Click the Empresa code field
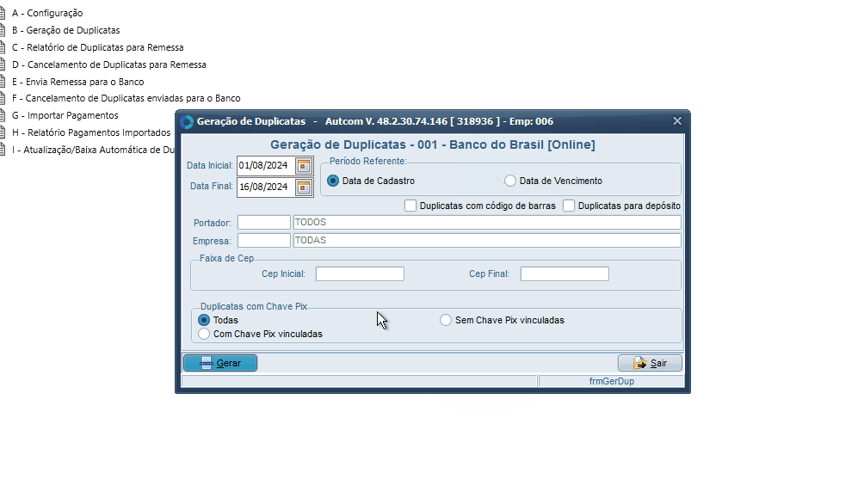Viewport: 864px width, 504px height. (x=264, y=241)
